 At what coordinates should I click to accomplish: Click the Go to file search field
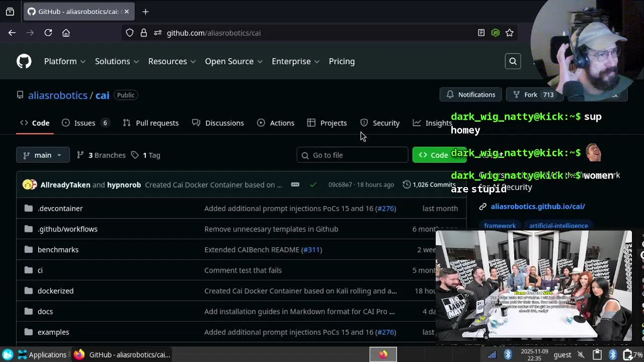352,155
